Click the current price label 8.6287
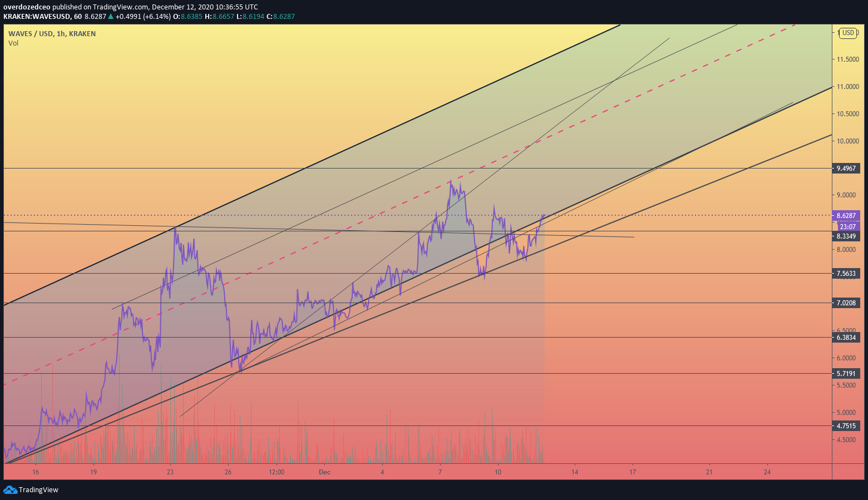The width and height of the screenshot is (868, 500). [846, 215]
